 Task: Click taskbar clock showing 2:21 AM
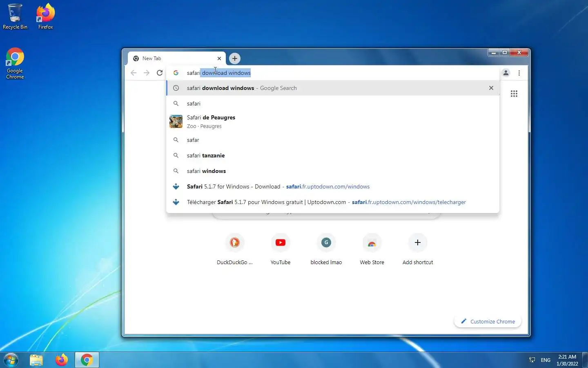pos(567,360)
